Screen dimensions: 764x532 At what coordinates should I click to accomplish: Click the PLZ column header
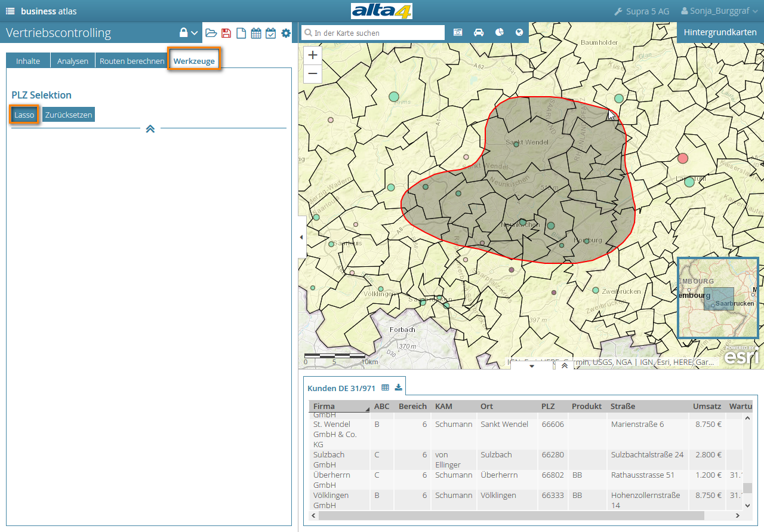coord(548,406)
